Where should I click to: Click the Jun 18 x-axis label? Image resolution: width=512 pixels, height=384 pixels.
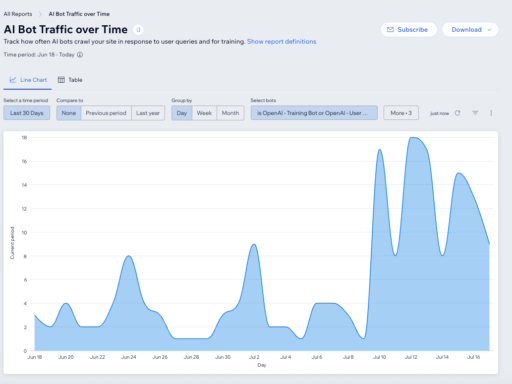[35, 357]
